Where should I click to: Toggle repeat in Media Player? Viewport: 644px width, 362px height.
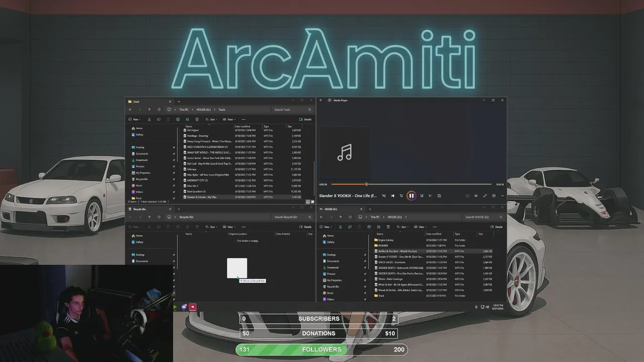point(439,196)
